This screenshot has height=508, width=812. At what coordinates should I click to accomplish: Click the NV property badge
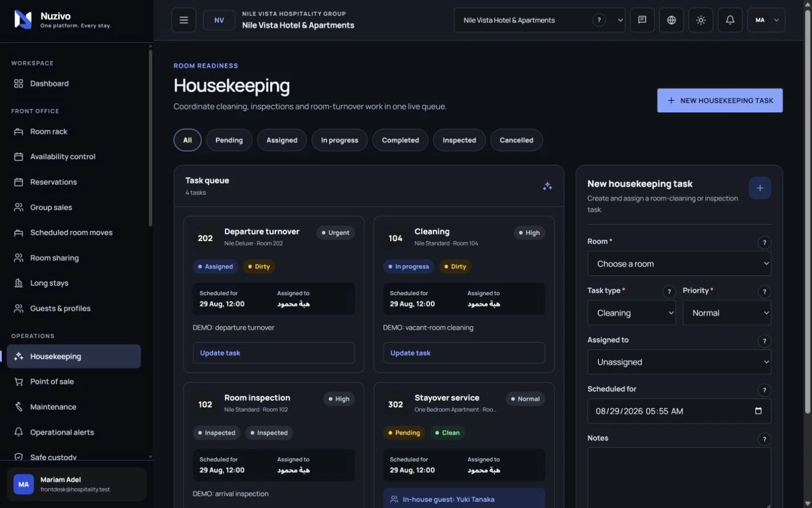tap(219, 20)
